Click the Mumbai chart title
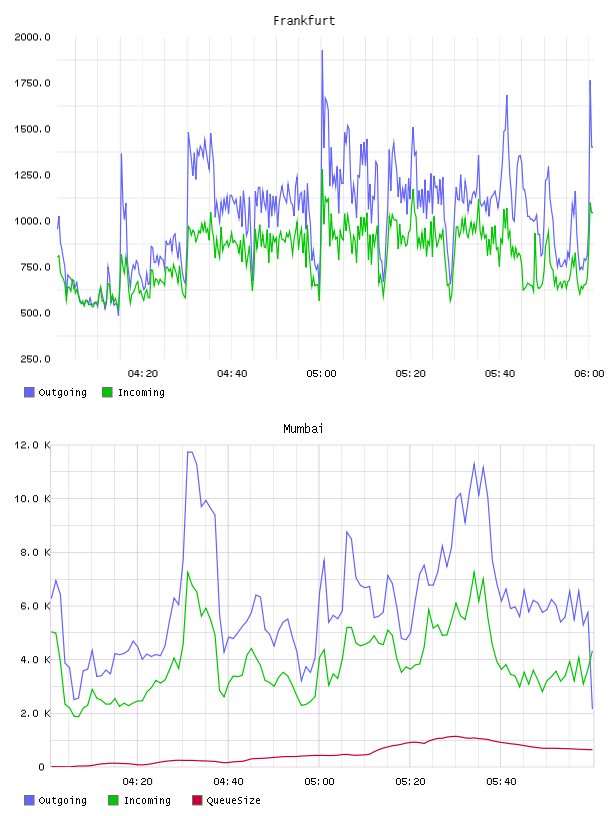This screenshot has width=608, height=816. tap(303, 429)
